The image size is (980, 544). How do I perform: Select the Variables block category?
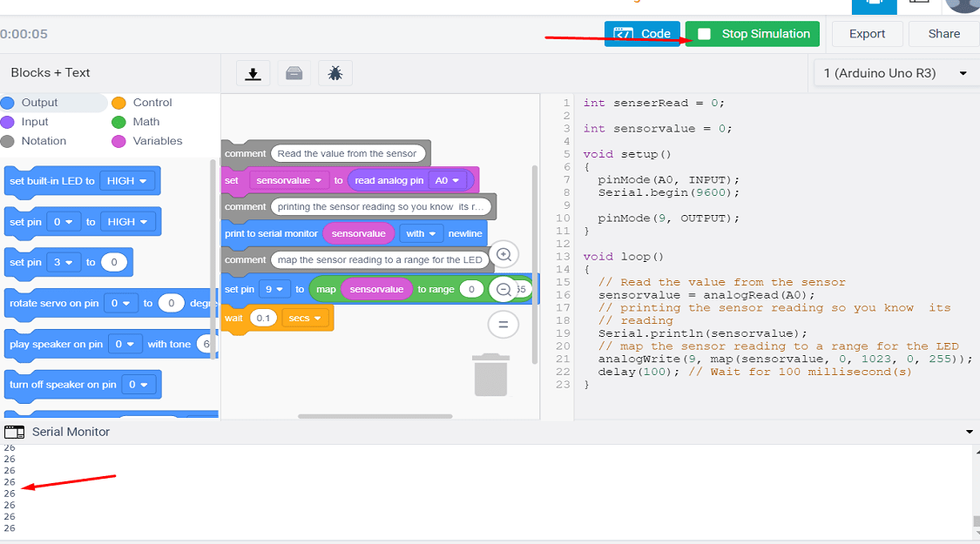click(x=157, y=141)
